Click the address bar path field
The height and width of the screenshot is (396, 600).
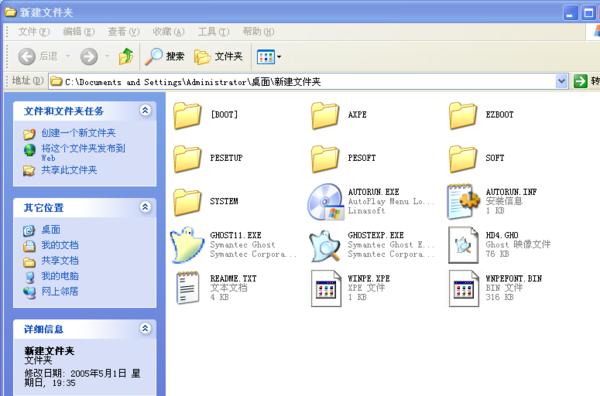coord(302,81)
